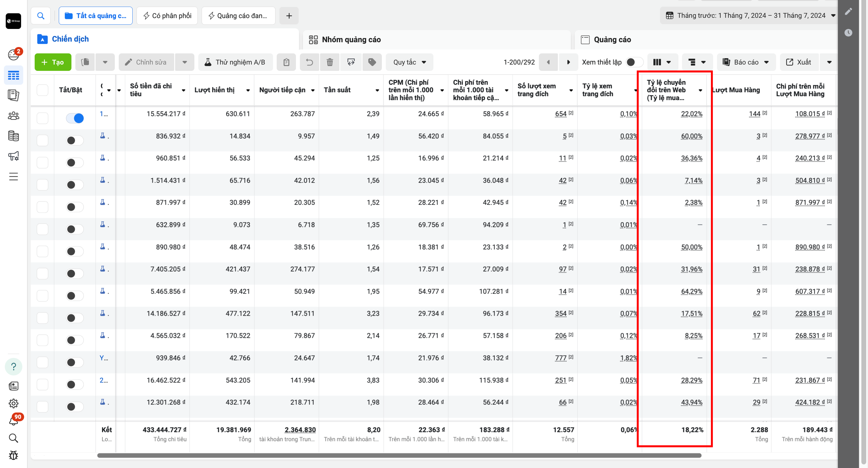
Task: Click the search magnifier icon in top bar
Action: 41,15
